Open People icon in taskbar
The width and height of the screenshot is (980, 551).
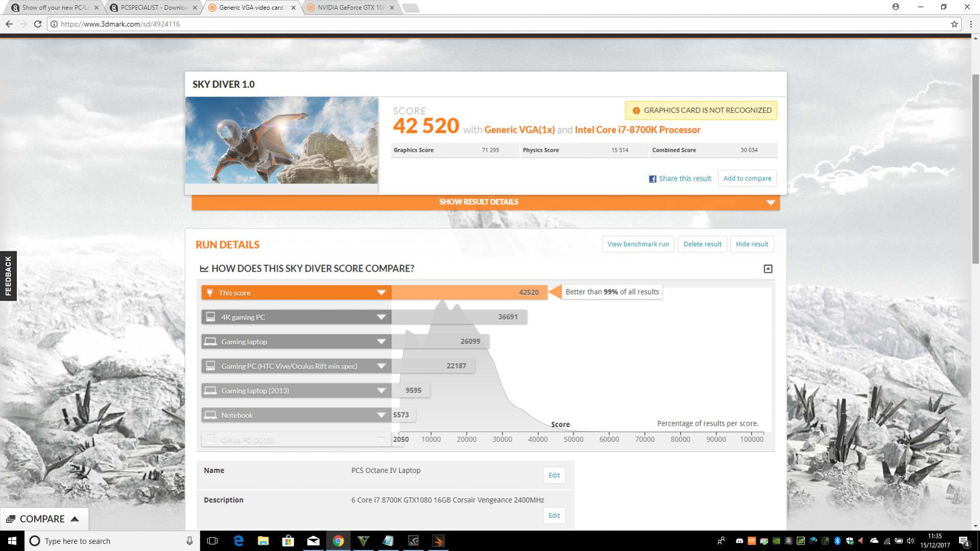[721, 541]
